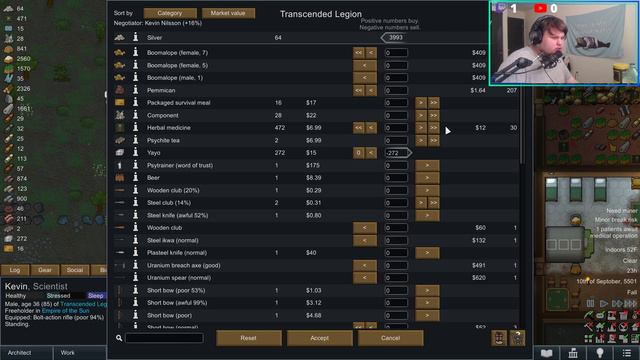This screenshot has width=640, height=360.
Task: Click the Empire of the Sun link
Action: pos(65,311)
